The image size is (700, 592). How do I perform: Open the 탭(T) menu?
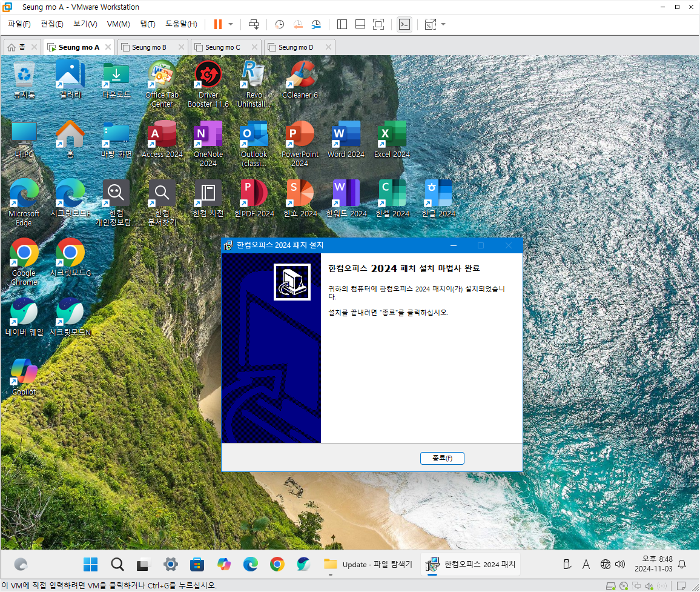click(148, 24)
